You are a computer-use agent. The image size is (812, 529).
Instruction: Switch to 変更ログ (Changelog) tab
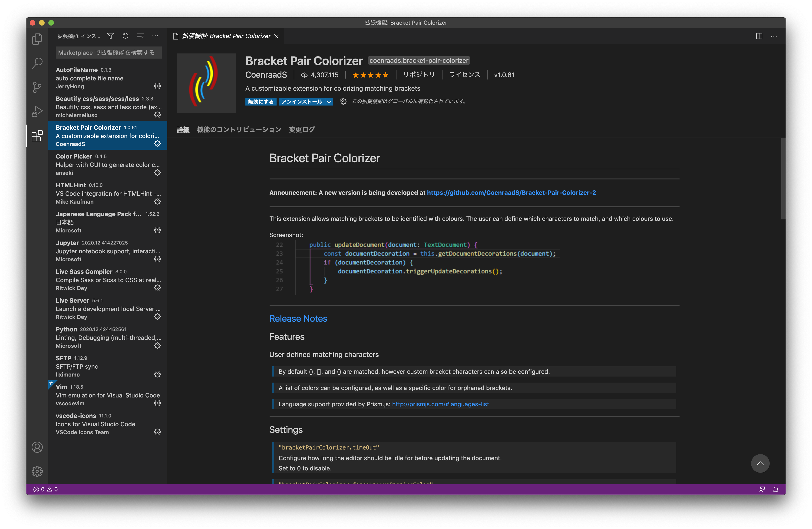point(302,129)
